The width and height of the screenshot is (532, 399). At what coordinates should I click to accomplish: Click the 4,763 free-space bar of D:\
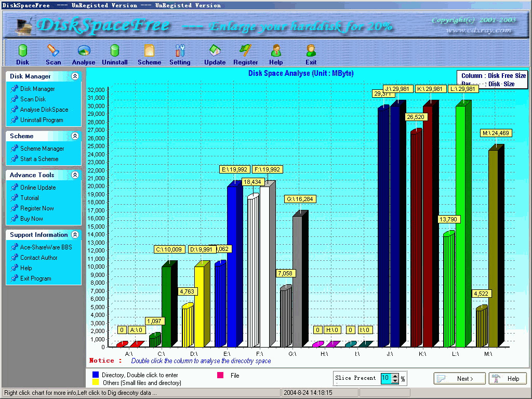click(188, 325)
